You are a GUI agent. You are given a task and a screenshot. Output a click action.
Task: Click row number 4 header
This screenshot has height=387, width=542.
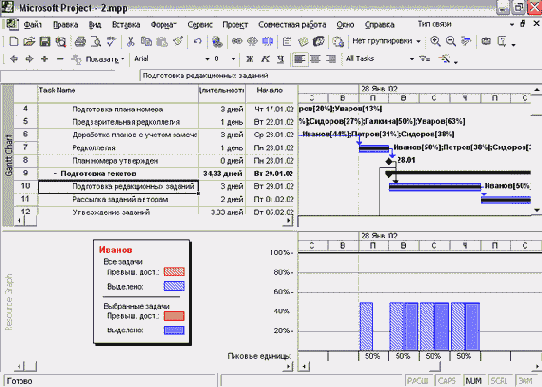26,109
